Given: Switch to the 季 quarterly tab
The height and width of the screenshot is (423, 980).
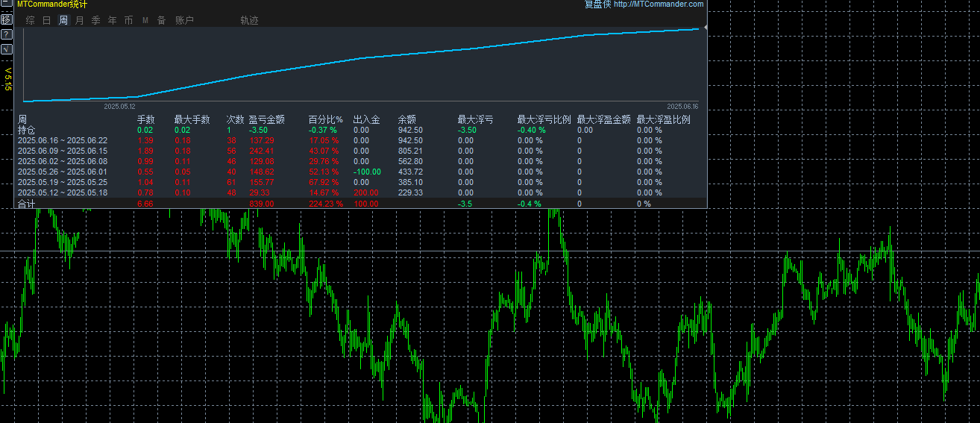Looking at the screenshot, I should click(95, 20).
